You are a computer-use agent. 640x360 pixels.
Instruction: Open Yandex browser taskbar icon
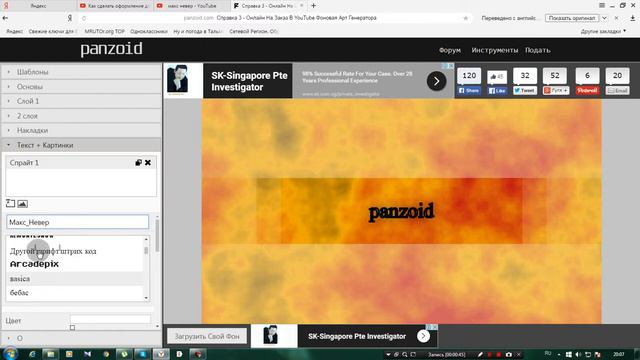[x=161, y=354]
